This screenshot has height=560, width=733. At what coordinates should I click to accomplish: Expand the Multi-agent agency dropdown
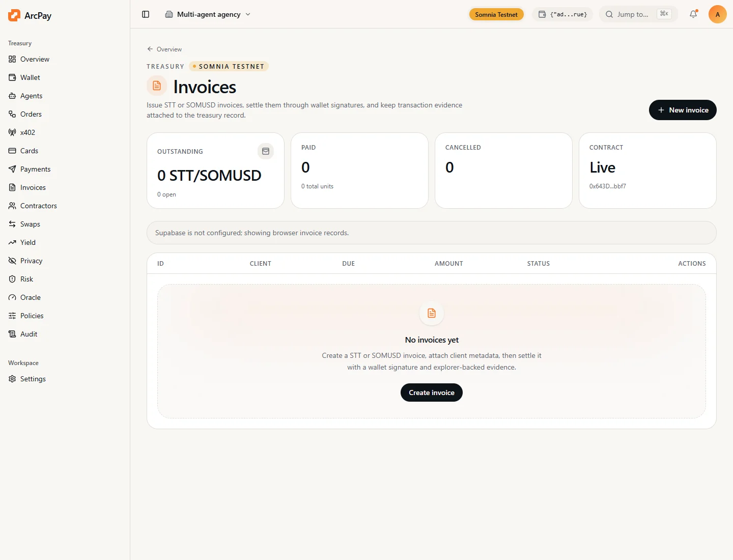coord(208,14)
